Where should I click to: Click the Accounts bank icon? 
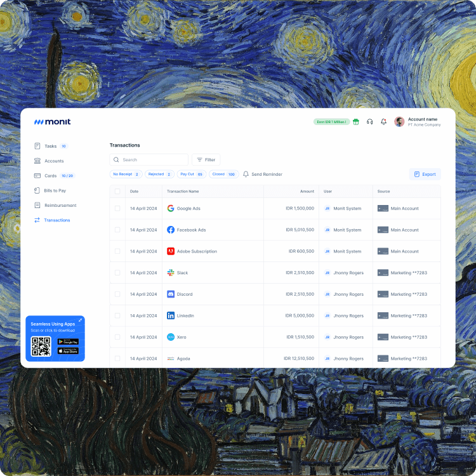[37, 161]
